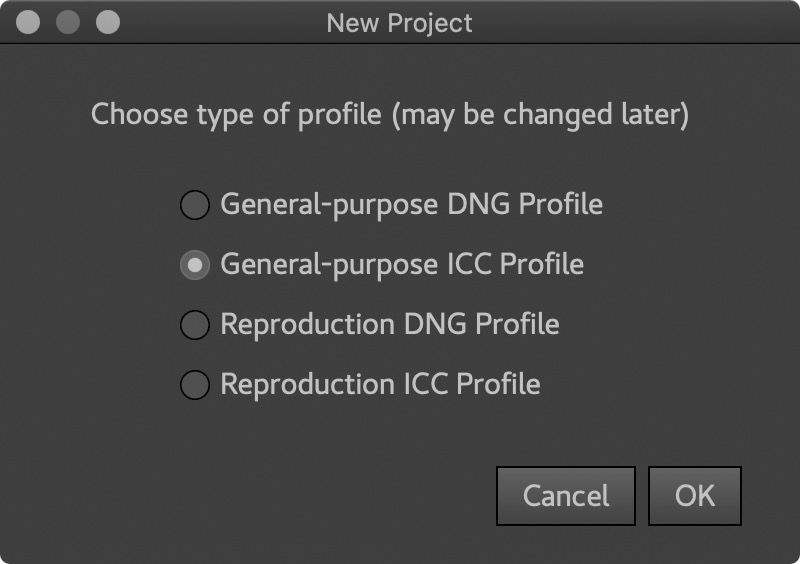
Task: Pick the Reproduction ICC Profile radio button
Action: 194,384
